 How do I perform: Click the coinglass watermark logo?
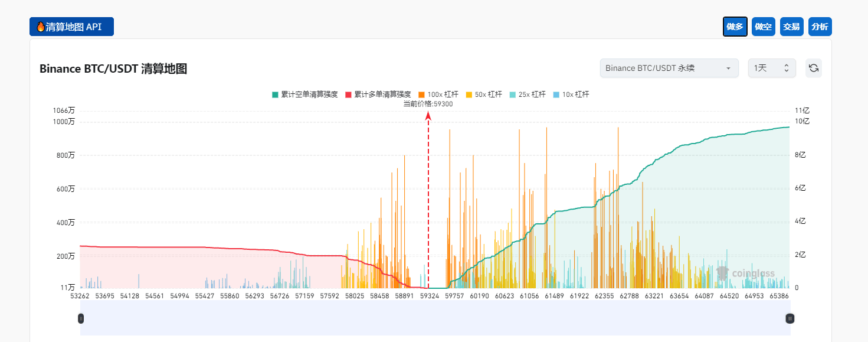pyautogui.click(x=745, y=273)
